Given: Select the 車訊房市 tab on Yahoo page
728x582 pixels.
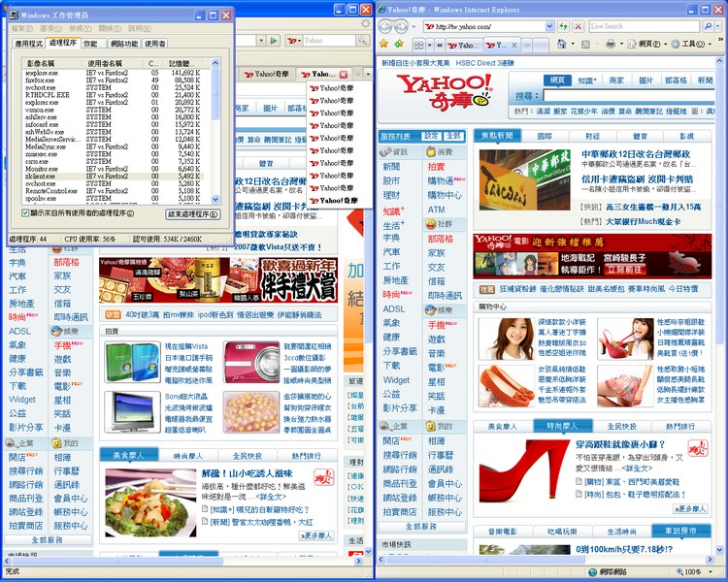Looking at the screenshot, I should 679,532.
